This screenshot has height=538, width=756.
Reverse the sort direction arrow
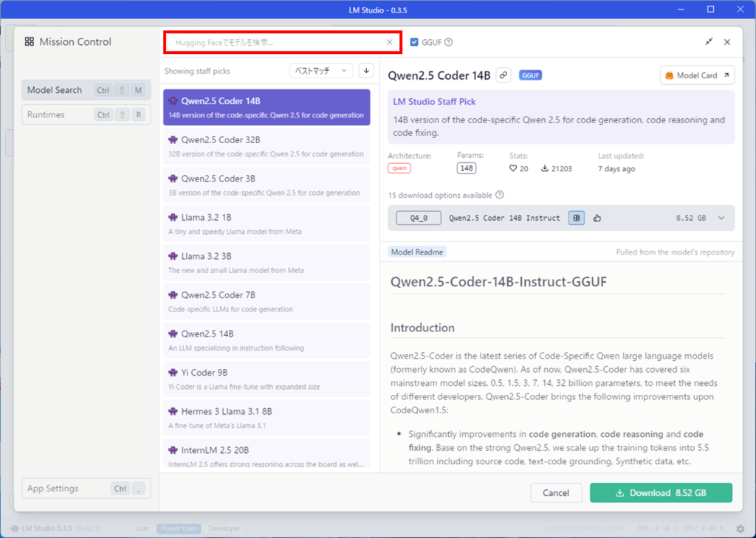coord(366,71)
